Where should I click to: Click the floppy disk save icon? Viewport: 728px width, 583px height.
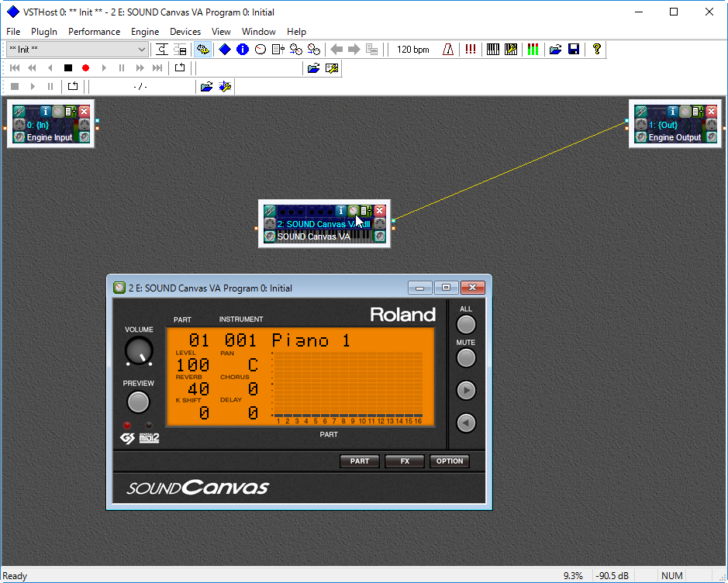[x=574, y=49]
